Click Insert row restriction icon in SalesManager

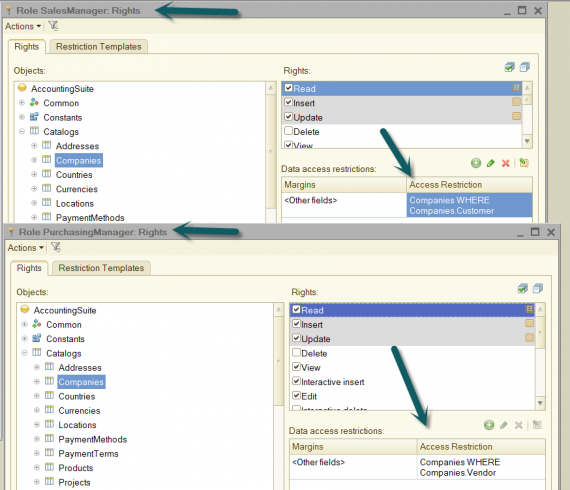click(x=516, y=102)
